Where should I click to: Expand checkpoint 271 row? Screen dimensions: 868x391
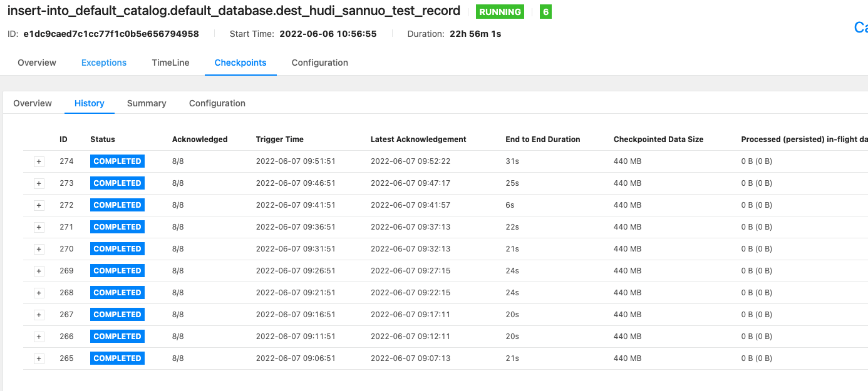point(39,226)
